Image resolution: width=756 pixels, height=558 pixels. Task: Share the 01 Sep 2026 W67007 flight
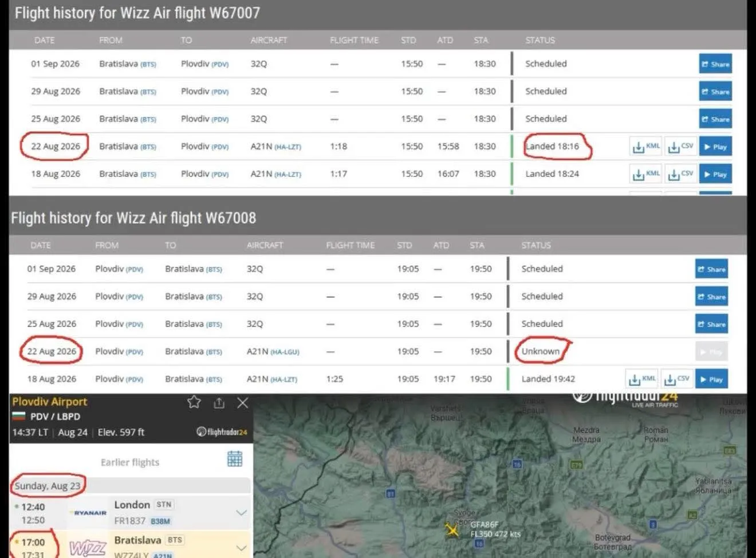[715, 64]
